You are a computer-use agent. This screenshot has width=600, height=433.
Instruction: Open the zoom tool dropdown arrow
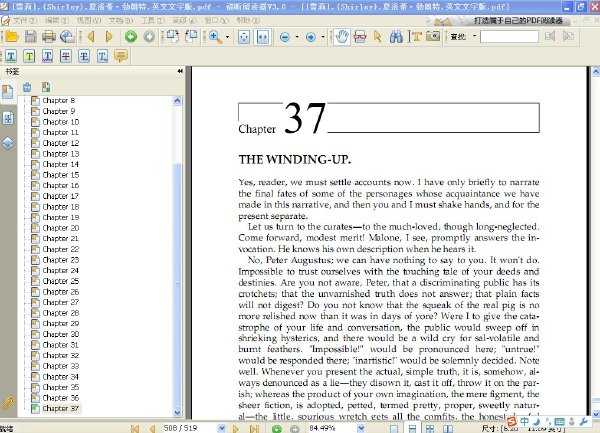228,37
